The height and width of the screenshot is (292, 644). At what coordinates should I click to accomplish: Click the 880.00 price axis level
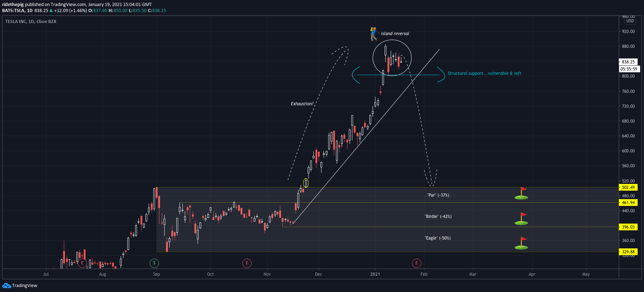628,46
